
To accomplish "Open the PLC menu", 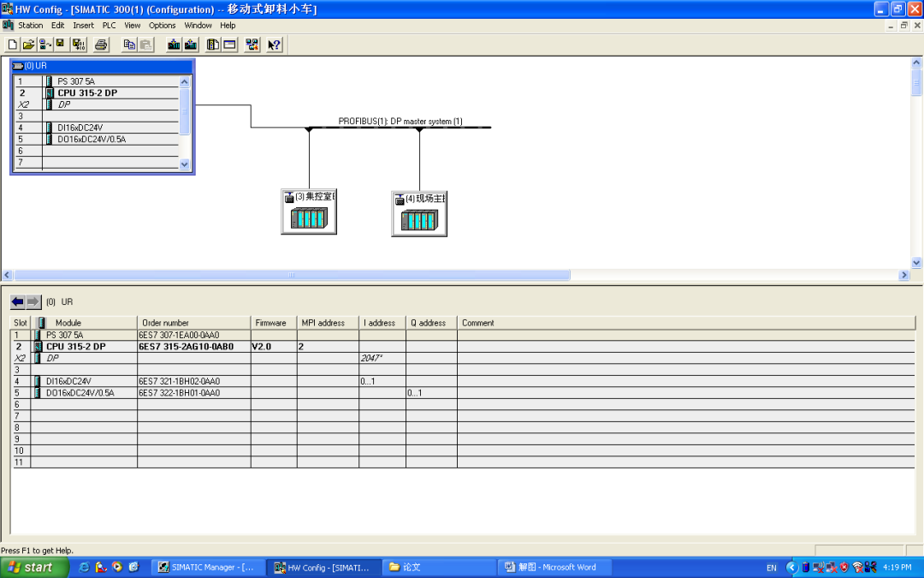I will 109,26.
